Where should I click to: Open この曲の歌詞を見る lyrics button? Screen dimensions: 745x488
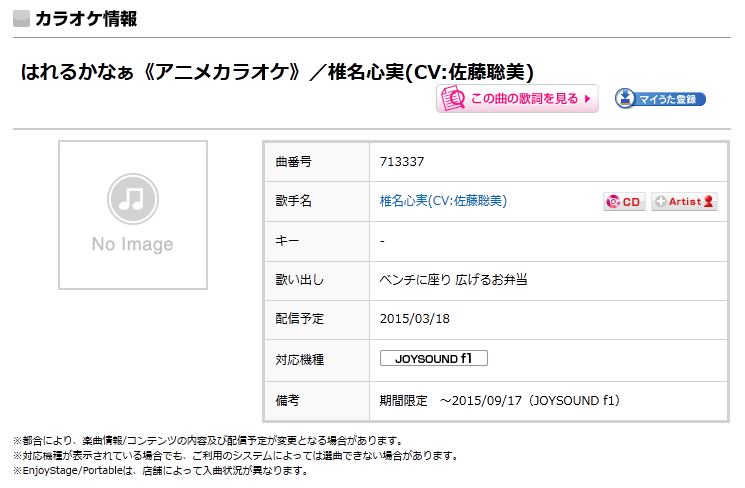click(x=517, y=98)
